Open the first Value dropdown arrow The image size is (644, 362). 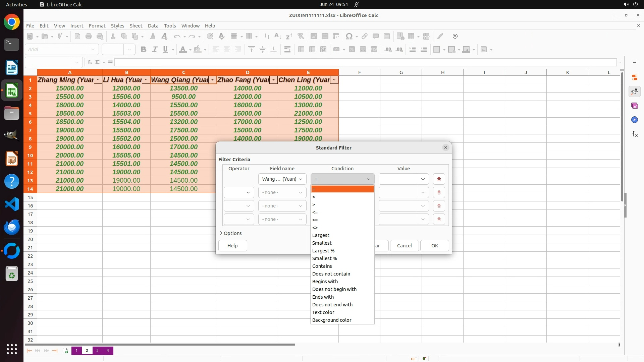point(423,179)
